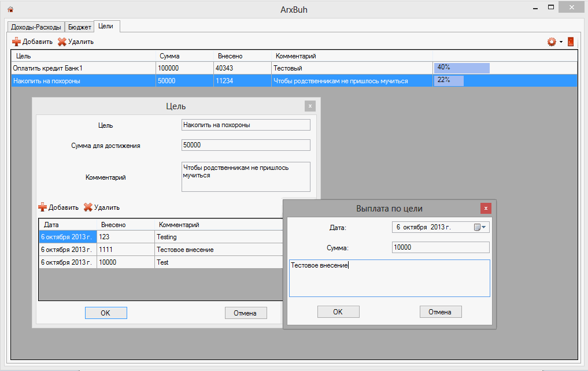Click the 40% progress bar
Image resolution: width=588 pixels, height=371 pixels.
click(462, 68)
